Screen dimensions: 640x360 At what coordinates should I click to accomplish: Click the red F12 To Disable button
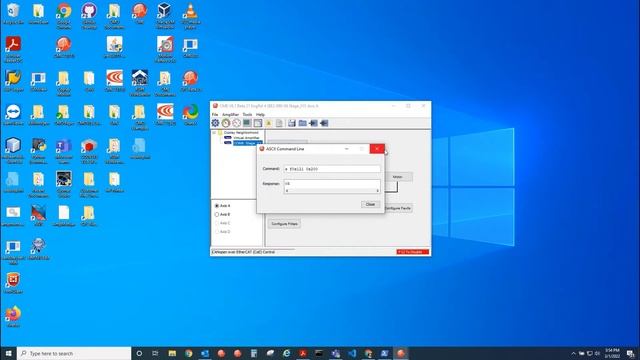pos(412,252)
